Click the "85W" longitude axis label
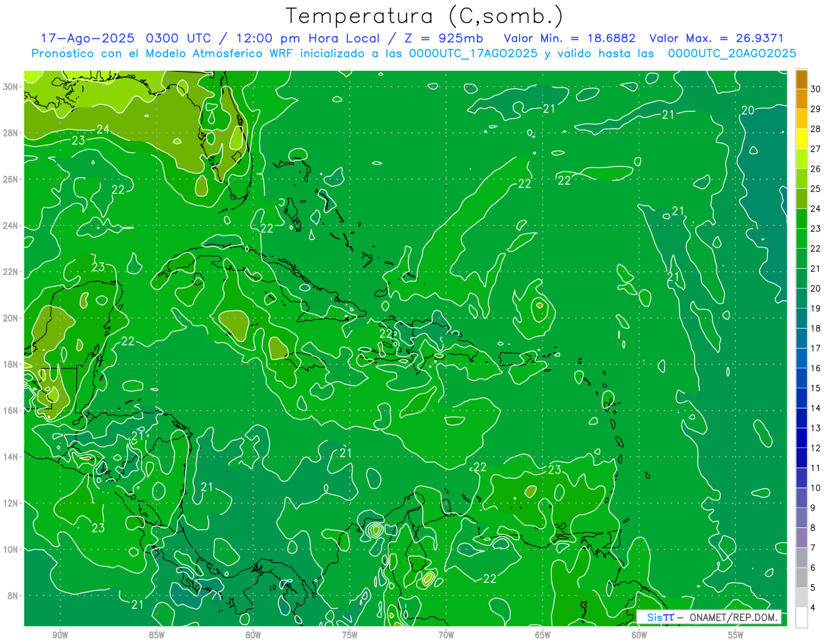The height and width of the screenshot is (644, 834). [x=157, y=635]
